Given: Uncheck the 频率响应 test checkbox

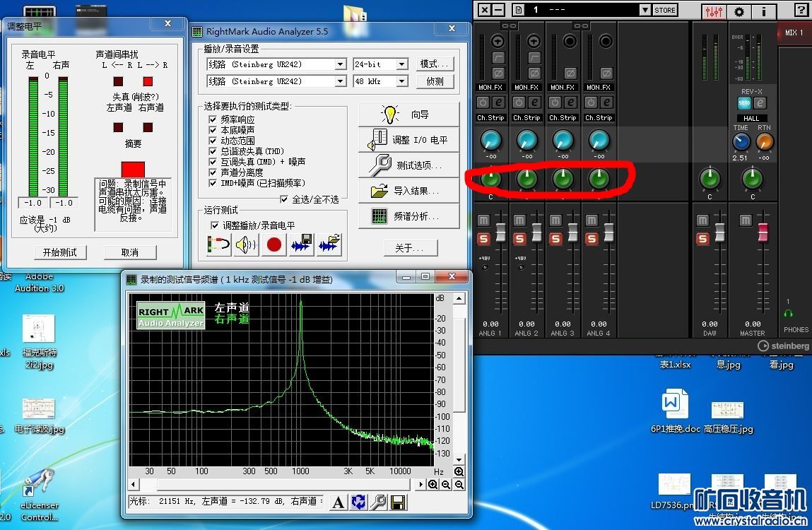Looking at the screenshot, I should pyautogui.click(x=213, y=119).
